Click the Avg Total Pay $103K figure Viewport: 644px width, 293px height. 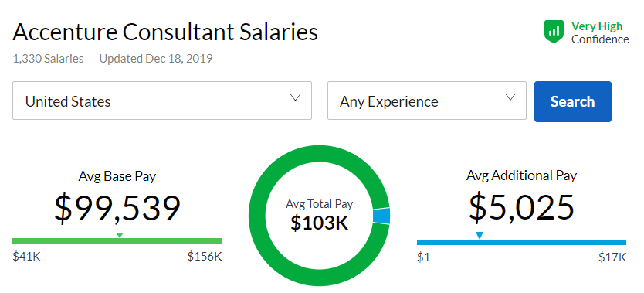tap(319, 216)
